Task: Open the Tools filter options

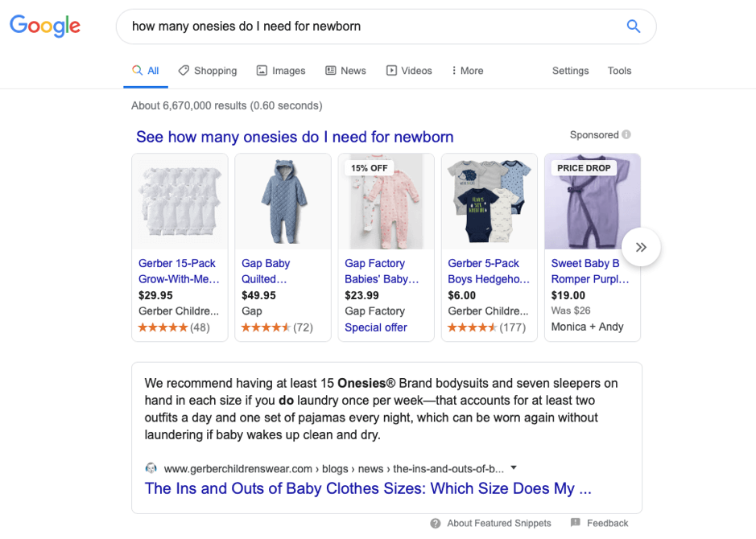Action: point(619,71)
